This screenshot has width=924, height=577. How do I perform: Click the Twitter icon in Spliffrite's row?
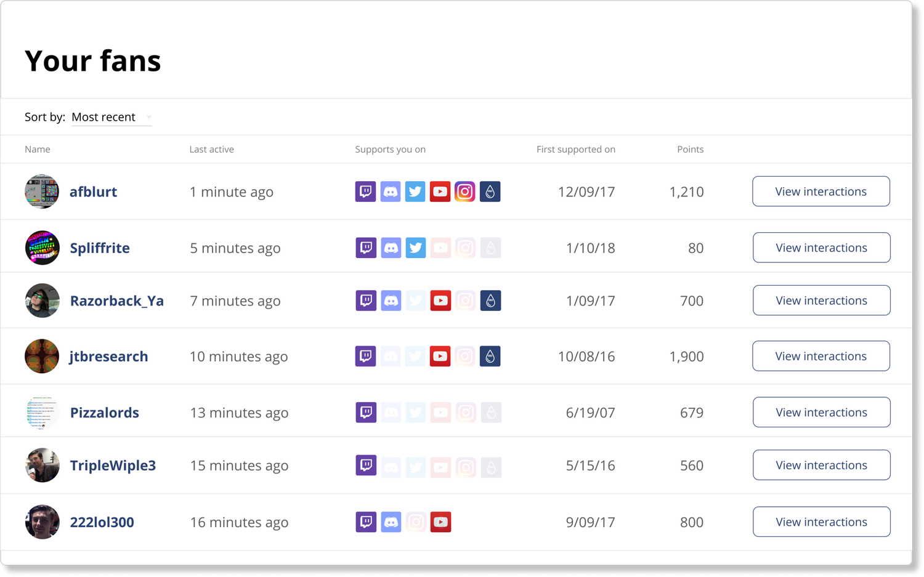click(416, 248)
